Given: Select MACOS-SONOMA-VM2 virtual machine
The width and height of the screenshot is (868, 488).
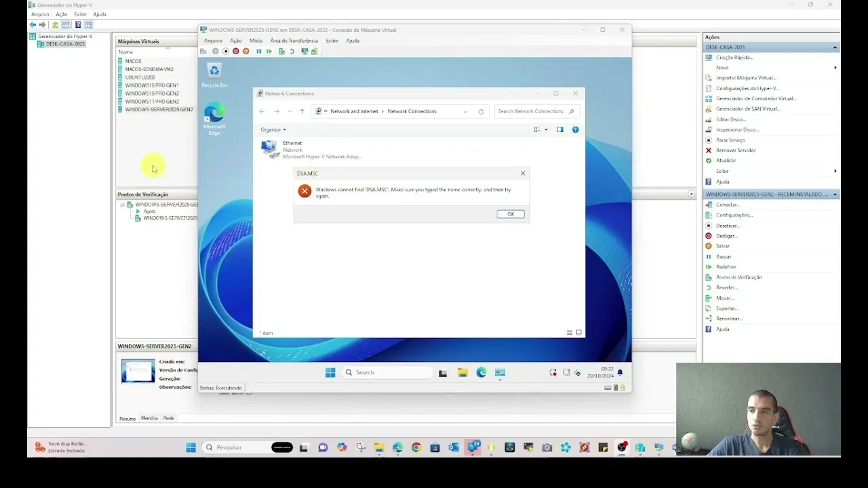Looking at the screenshot, I should pos(149,69).
